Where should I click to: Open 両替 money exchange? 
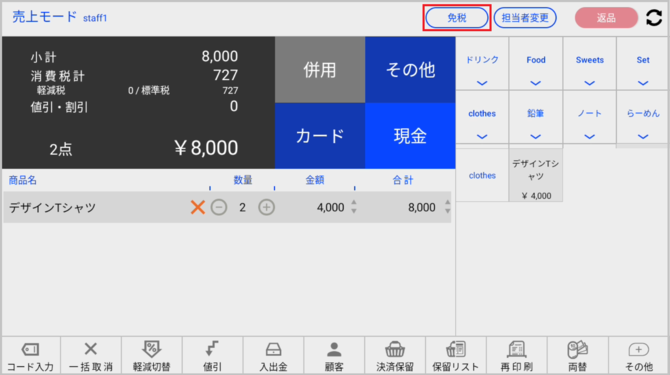click(577, 356)
